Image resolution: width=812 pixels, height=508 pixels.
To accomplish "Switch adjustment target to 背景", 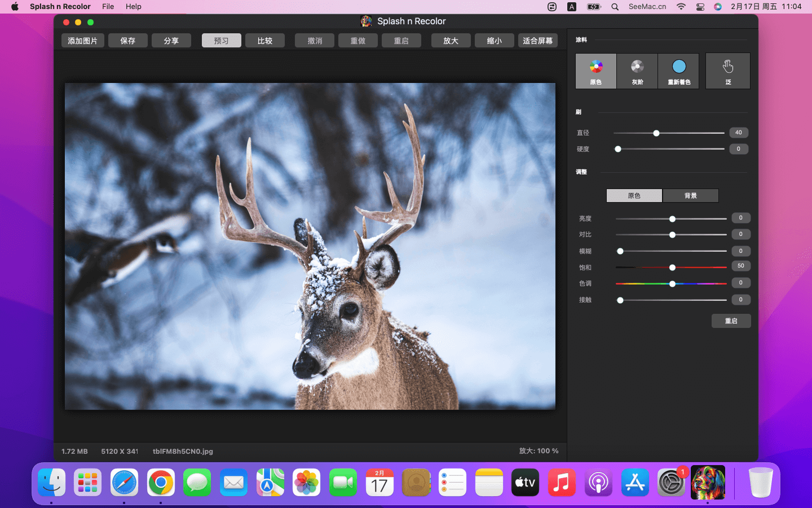I will point(690,196).
